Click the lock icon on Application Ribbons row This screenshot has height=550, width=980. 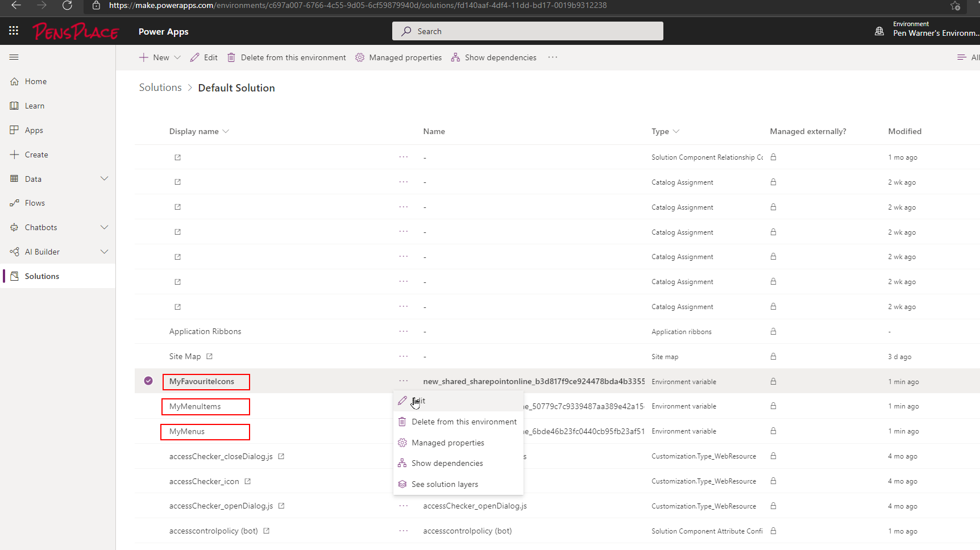[773, 331]
